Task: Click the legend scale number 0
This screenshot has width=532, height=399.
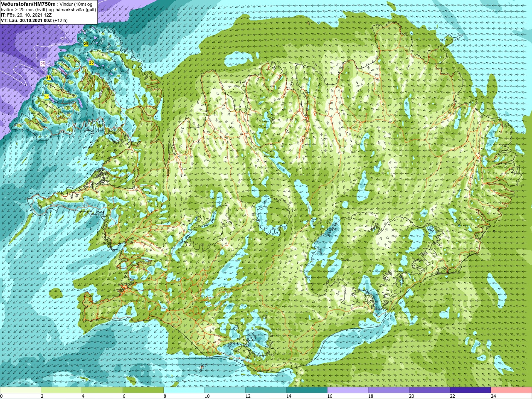Action: click(x=2, y=396)
